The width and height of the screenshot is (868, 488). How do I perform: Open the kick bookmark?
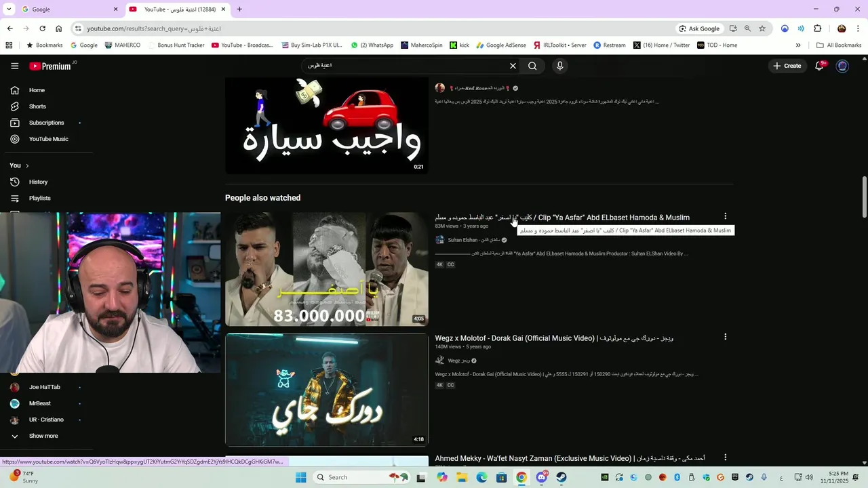coord(459,45)
